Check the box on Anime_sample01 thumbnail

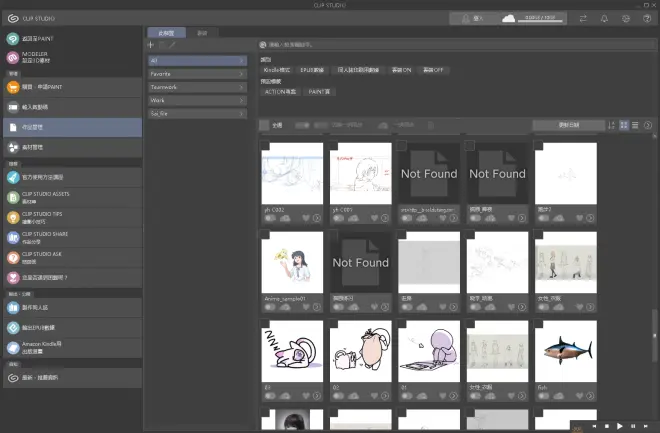coord(265,234)
